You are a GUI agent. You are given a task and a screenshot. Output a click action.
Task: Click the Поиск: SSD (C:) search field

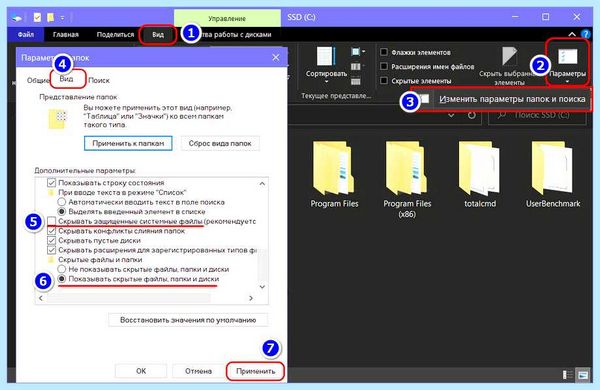pyautogui.click(x=537, y=115)
